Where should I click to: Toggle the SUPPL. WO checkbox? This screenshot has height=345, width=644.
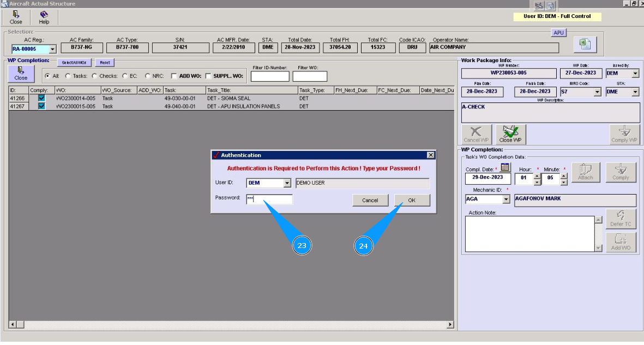[x=208, y=76]
